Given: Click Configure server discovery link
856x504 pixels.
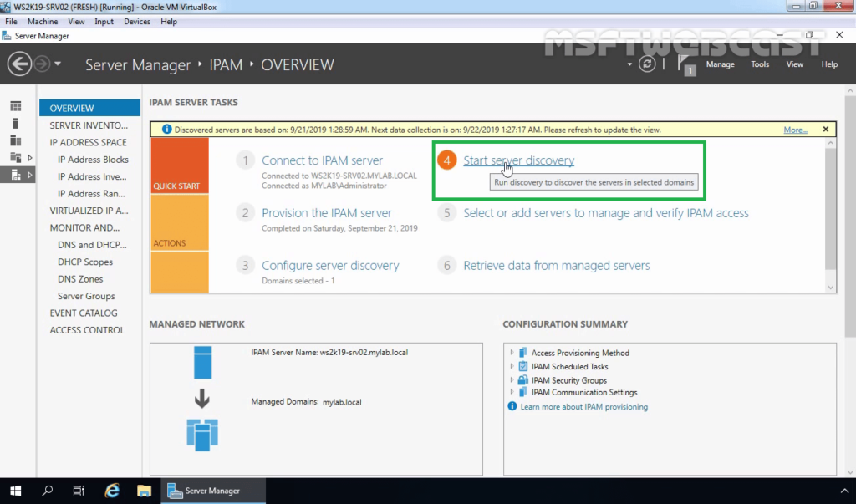Looking at the screenshot, I should (x=330, y=266).
